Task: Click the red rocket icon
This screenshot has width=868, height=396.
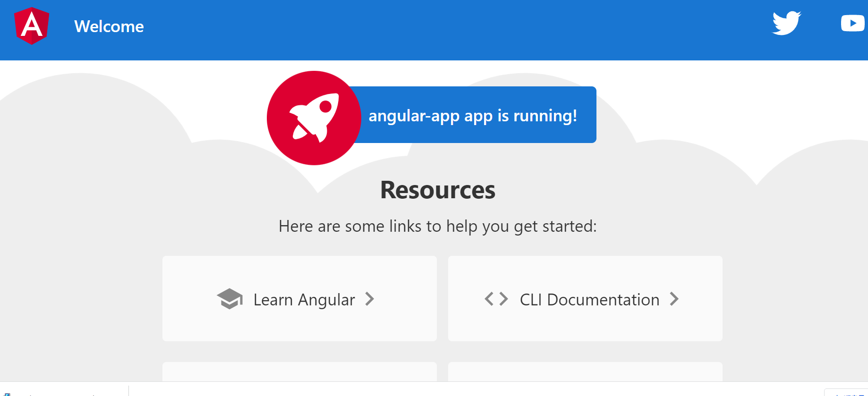Action: point(314,118)
